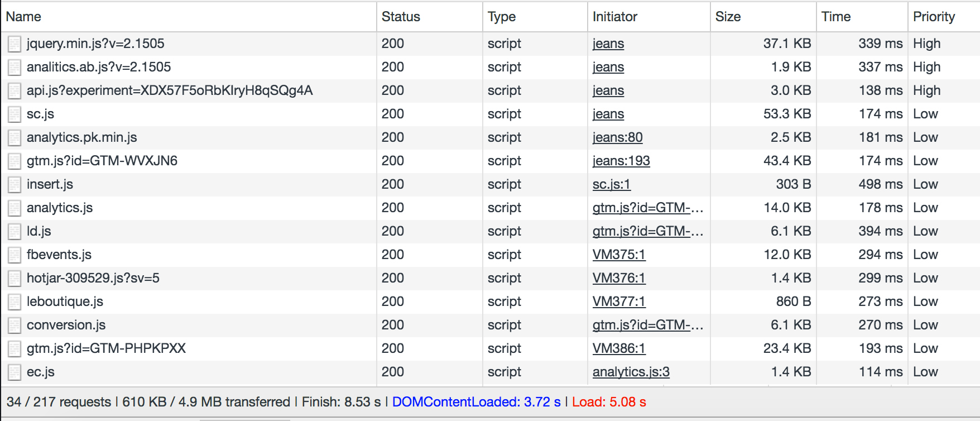The height and width of the screenshot is (421, 980).
Task: Open the jeans initiator link for sc.js
Action: coord(608,114)
